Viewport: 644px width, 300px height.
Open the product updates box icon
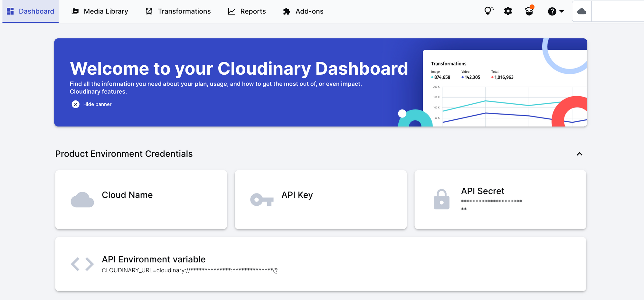529,11
